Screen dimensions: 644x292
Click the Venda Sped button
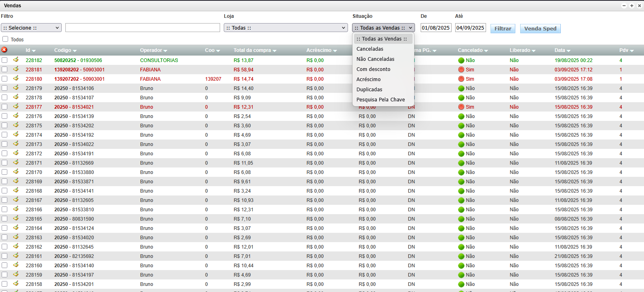click(x=540, y=28)
